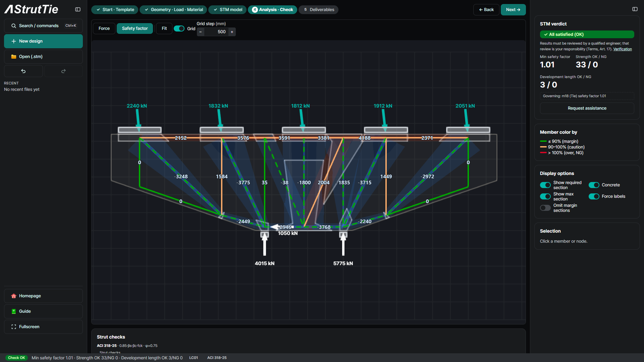Click the Fullscreen brackets icon
This screenshot has width=644, height=362.
[14, 327]
